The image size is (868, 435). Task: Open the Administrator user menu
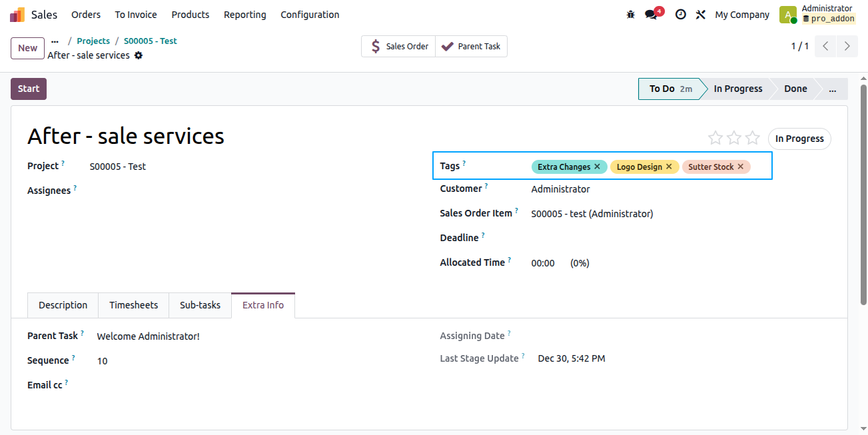click(817, 14)
